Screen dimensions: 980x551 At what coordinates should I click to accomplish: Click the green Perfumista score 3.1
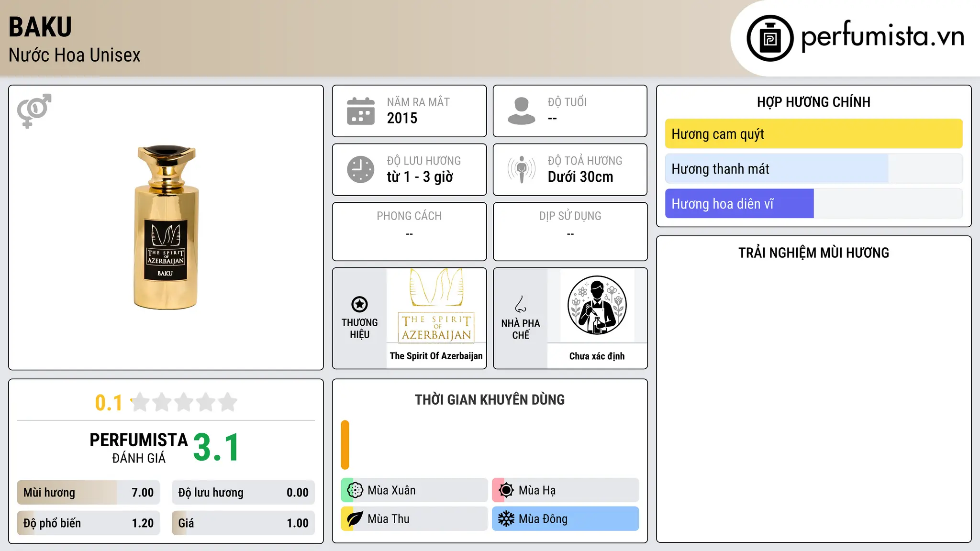tap(216, 448)
